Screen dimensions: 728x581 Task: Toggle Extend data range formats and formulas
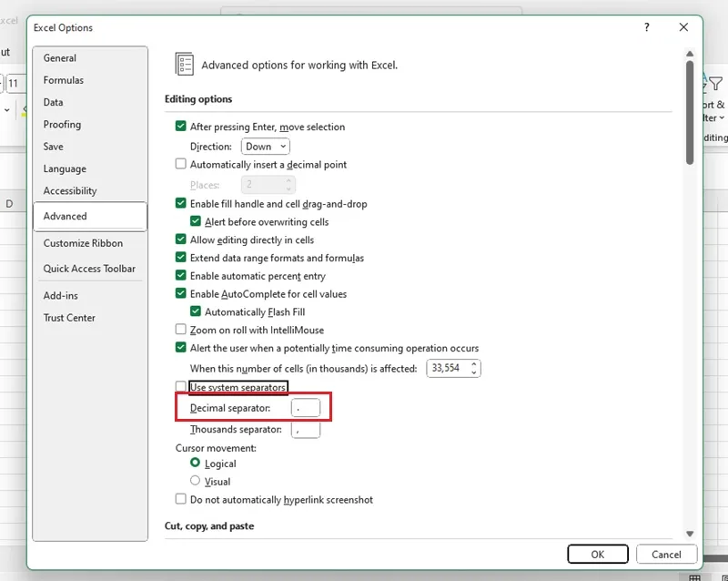[180, 257]
